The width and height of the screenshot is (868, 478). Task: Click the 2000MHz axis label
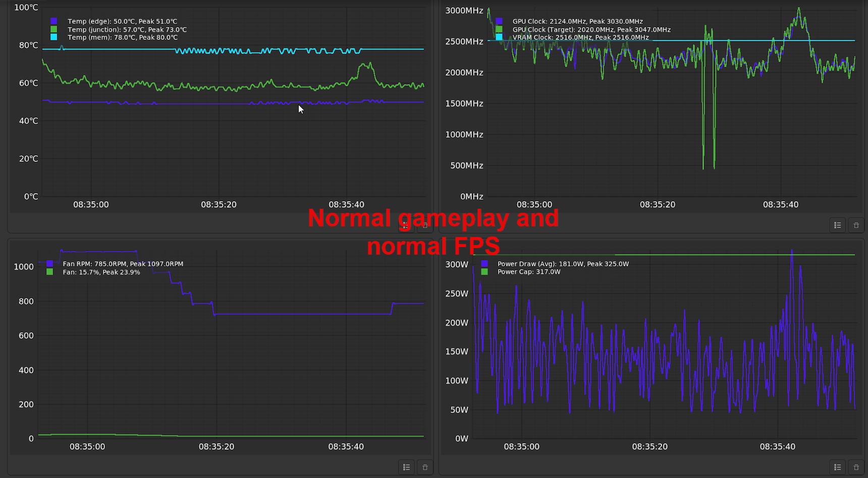pyautogui.click(x=464, y=73)
